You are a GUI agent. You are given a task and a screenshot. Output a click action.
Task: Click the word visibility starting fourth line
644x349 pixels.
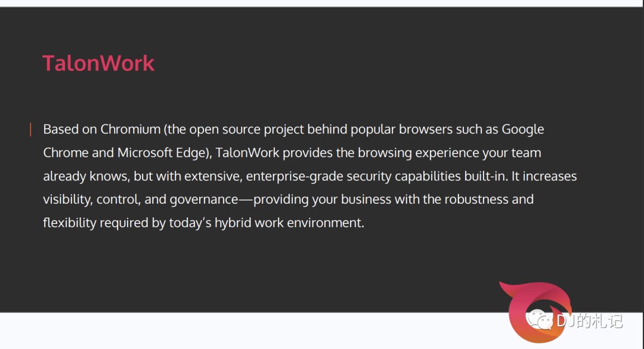coord(68,200)
